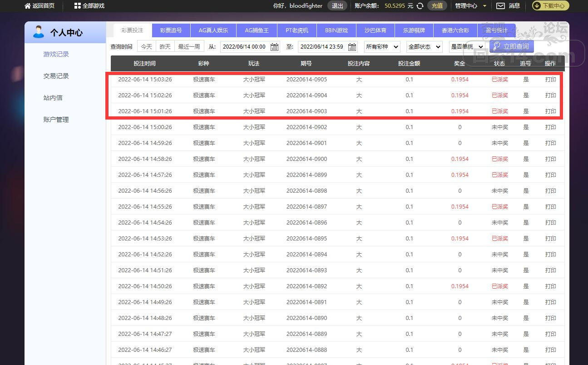The height and width of the screenshot is (365, 588).
Task: Open the 所有彩种 lottery type dropdown
Action: point(382,47)
